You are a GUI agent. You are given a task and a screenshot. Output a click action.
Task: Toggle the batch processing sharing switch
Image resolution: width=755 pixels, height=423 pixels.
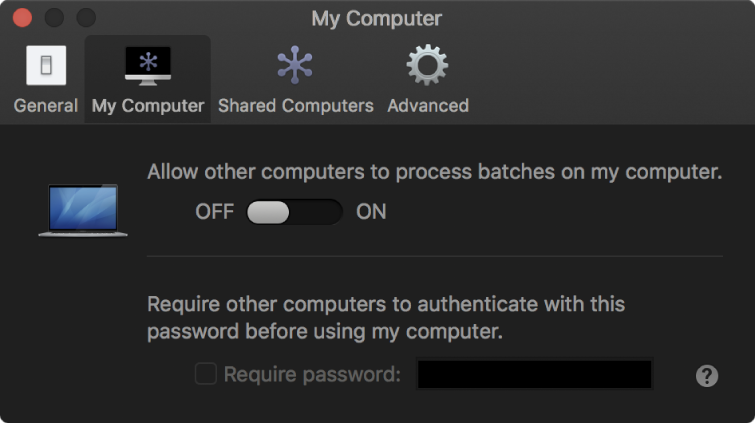[x=294, y=212]
